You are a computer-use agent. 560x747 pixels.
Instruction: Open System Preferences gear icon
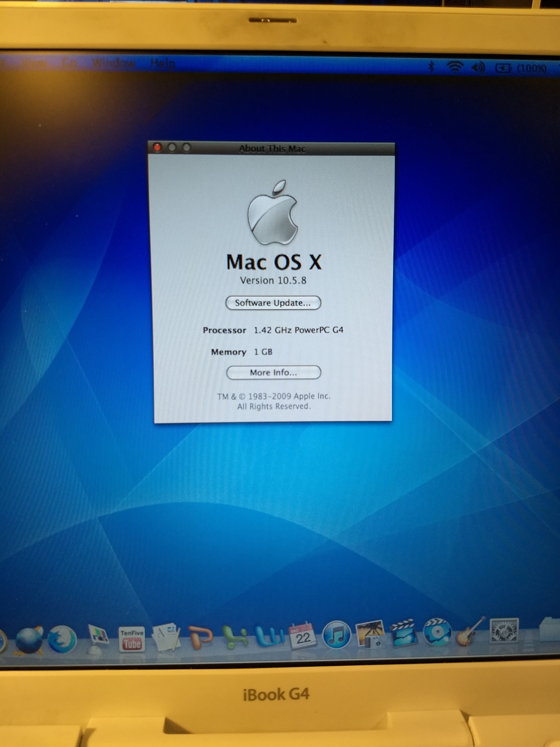coord(504,630)
